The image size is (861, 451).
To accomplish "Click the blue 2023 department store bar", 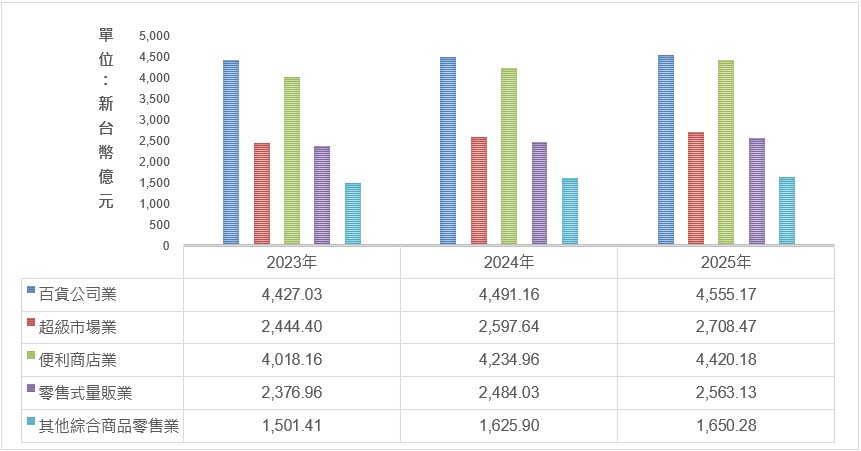I will point(231,152).
